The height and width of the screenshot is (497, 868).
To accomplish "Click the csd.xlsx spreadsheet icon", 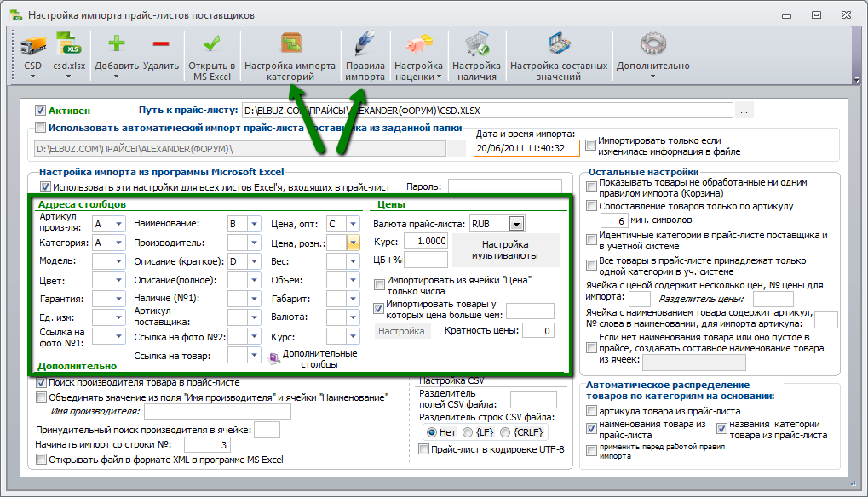I will click(x=69, y=44).
